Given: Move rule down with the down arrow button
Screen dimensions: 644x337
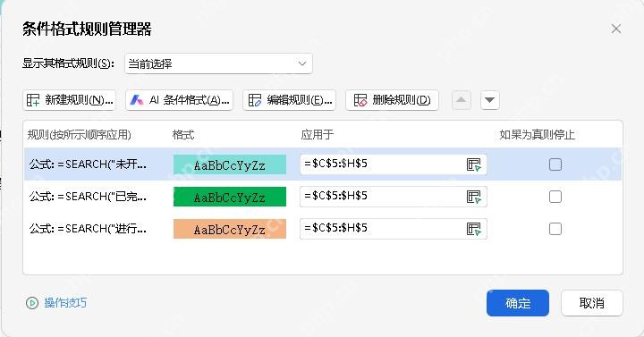Looking at the screenshot, I should 490,100.
